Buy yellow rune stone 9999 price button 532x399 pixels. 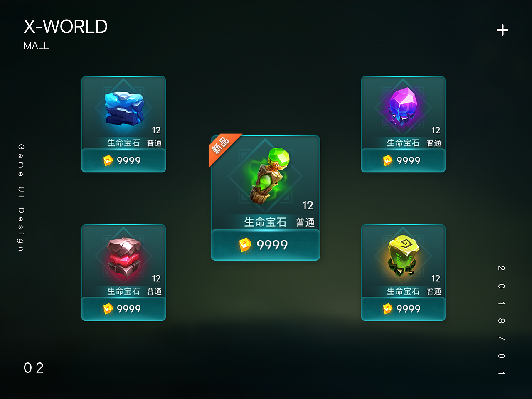point(403,309)
